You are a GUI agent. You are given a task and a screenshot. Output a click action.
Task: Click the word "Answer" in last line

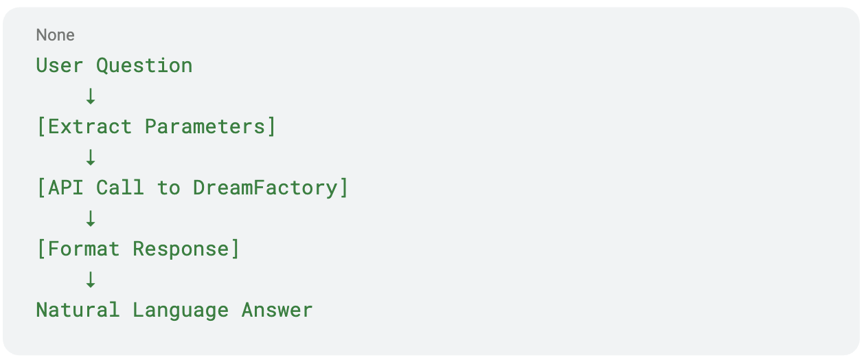tap(277, 310)
